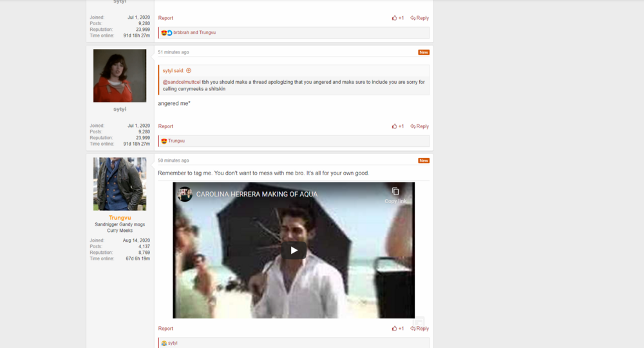
Task: Like the 'angered me*' post with +1
Action: (397, 126)
